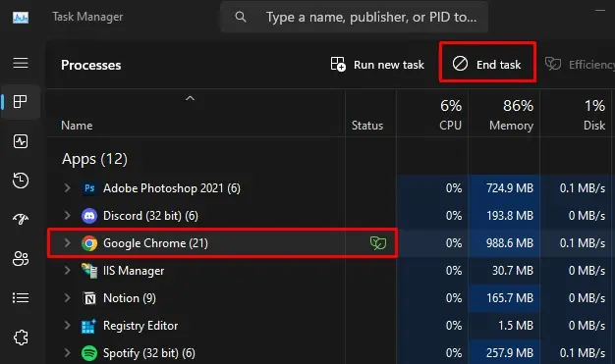Click the minimize window button
Viewport: 615px width, 364px height.
point(600,10)
